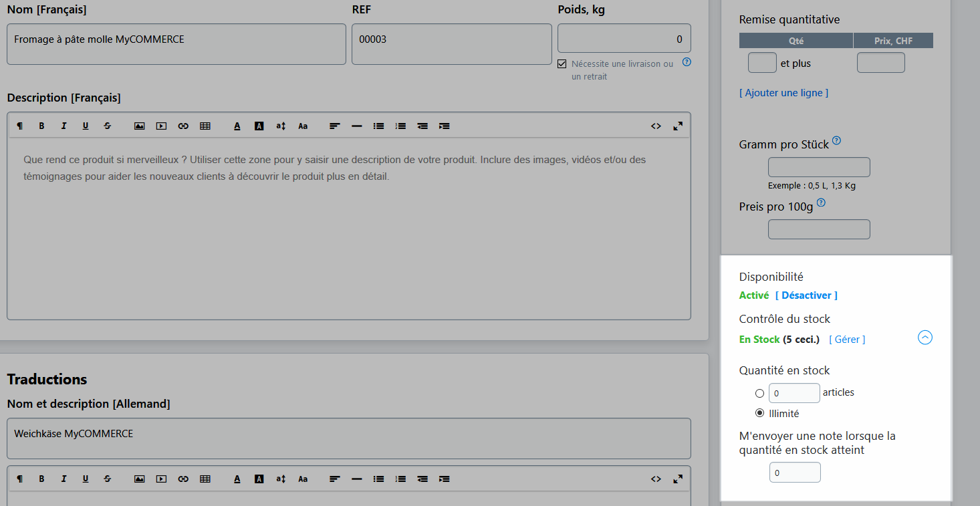The width and height of the screenshot is (980, 506).
Task: Open text color picker in French editor
Action: (x=237, y=126)
